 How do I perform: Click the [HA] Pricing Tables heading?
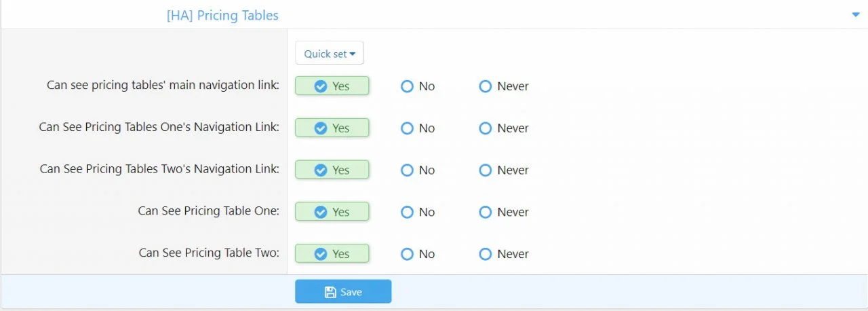(222, 15)
